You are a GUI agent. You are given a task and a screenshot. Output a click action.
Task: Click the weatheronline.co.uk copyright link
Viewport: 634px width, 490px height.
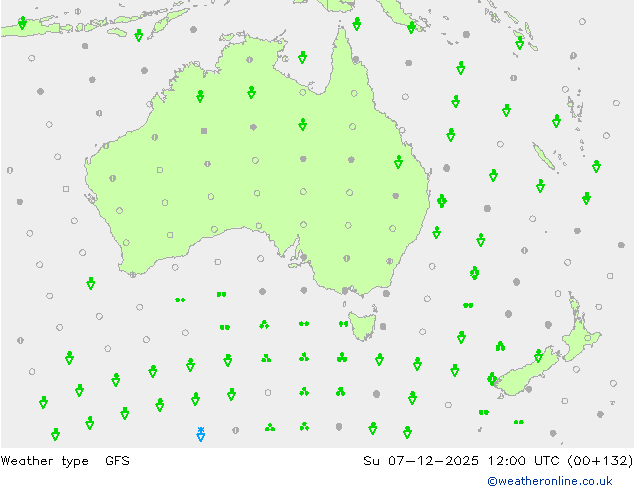[x=550, y=481]
